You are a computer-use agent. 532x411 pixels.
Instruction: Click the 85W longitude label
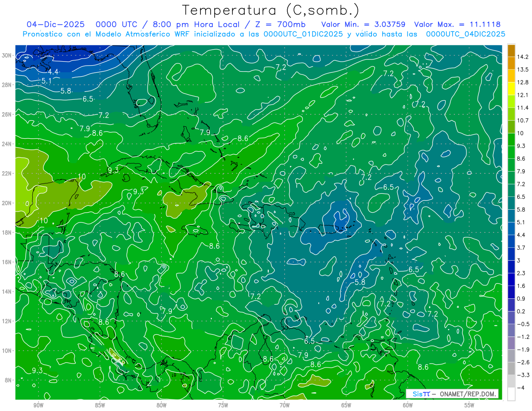[x=100, y=405]
